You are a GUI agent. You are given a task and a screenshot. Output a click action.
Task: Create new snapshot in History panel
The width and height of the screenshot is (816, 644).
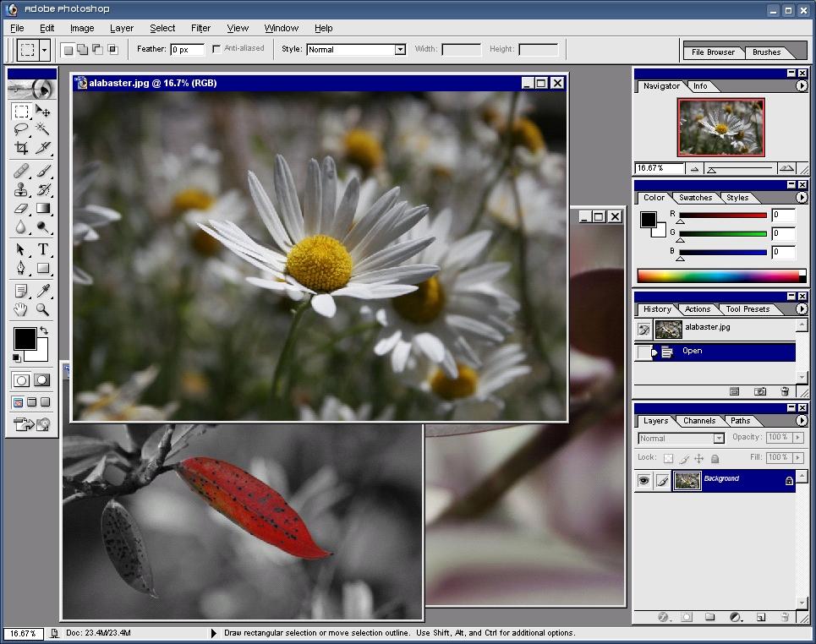pos(760,391)
